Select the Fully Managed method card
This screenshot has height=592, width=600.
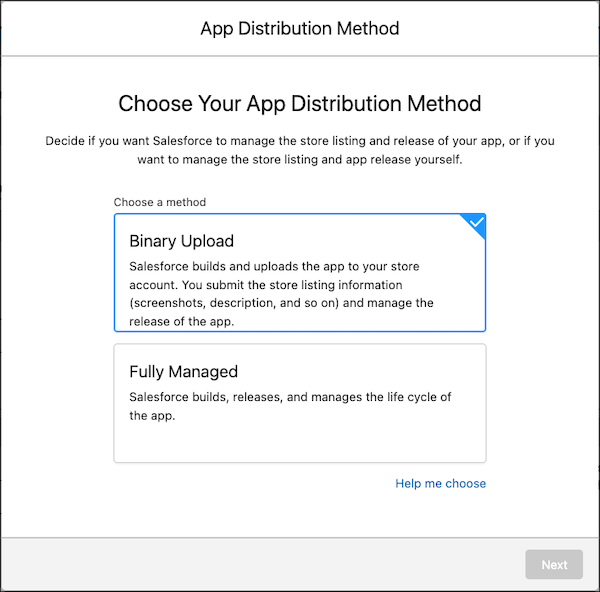pos(300,403)
